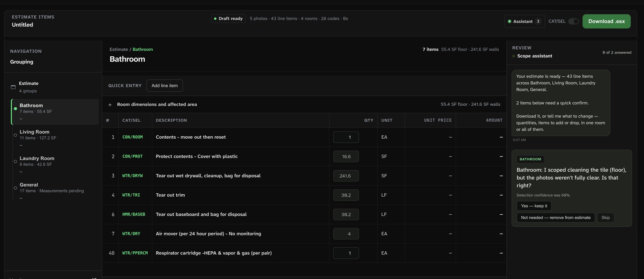Edit quantity 241.6 for wet drywall
This screenshot has height=279, width=644.
click(x=346, y=176)
